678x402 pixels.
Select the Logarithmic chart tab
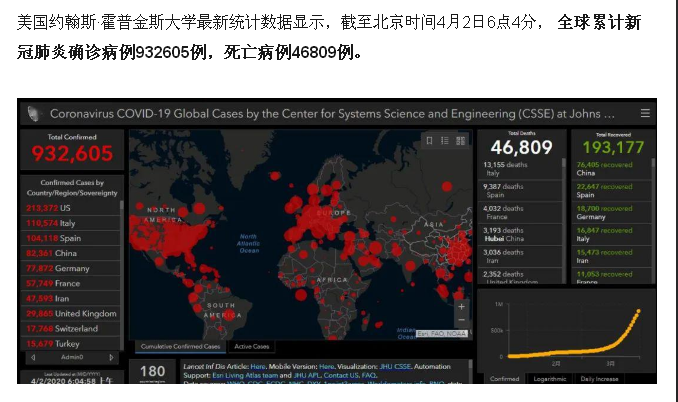550,379
